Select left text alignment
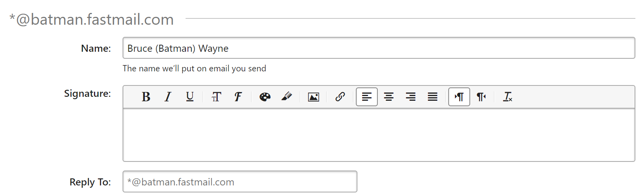The image size is (644, 196). point(367,97)
